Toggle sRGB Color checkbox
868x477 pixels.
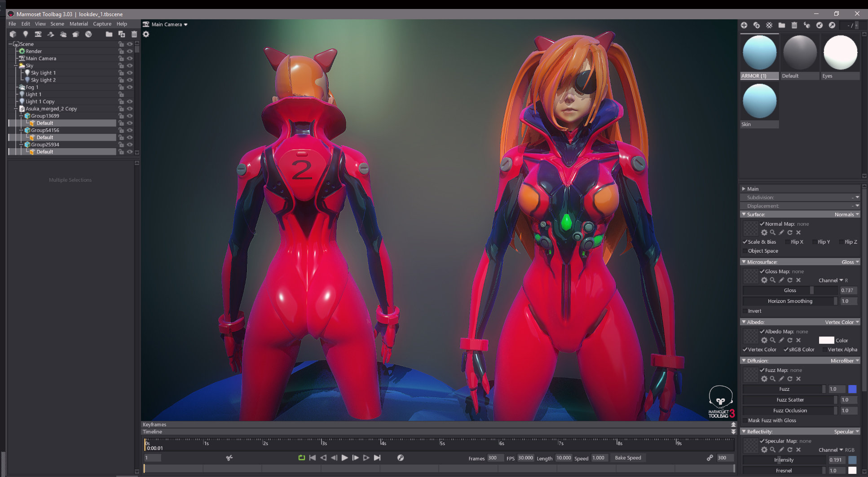(786, 350)
